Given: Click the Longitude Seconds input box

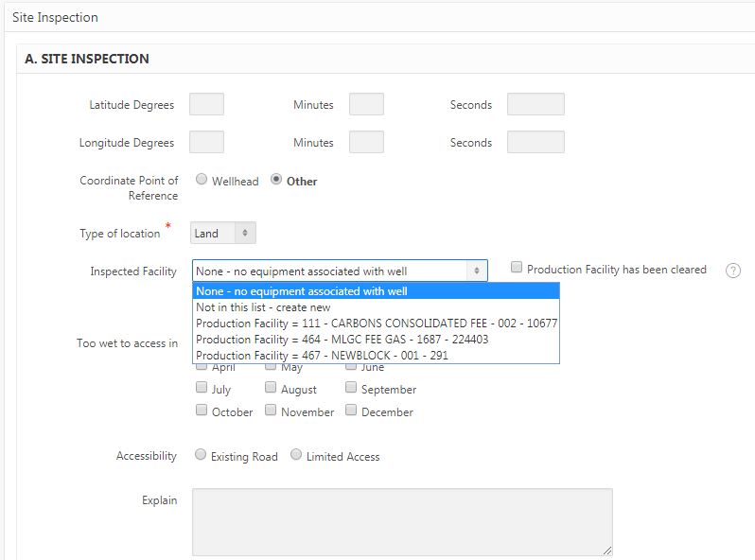Looking at the screenshot, I should 536,142.
